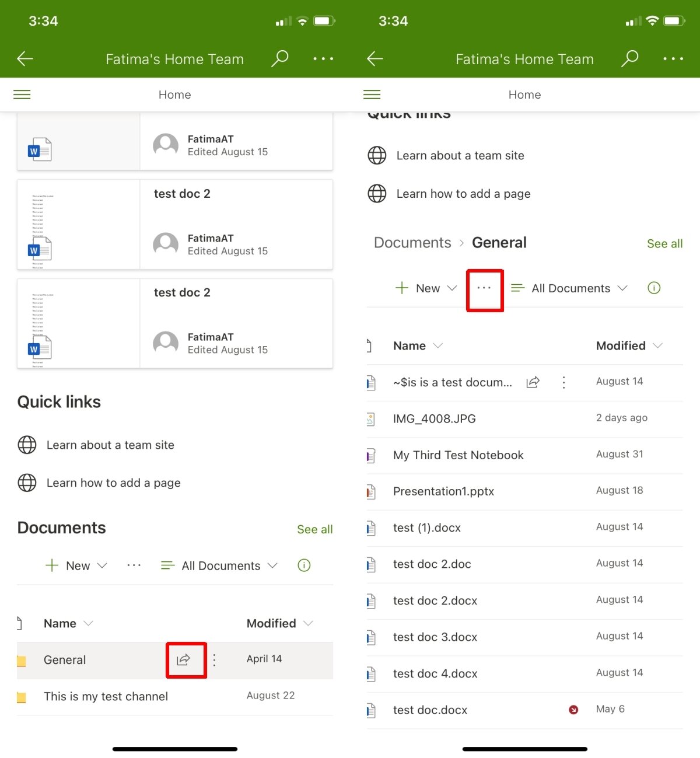
Task: Tap the share icon beside the ~$is test document
Action: [533, 382]
